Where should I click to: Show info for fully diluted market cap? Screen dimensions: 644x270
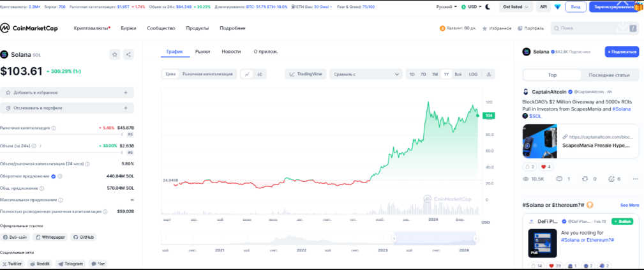(105, 212)
